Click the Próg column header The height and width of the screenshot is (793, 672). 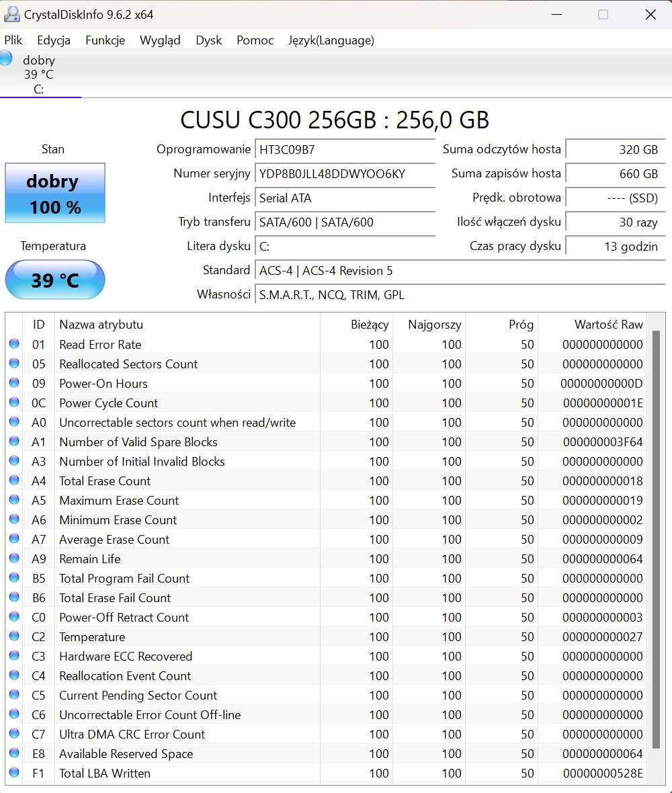pos(501,325)
